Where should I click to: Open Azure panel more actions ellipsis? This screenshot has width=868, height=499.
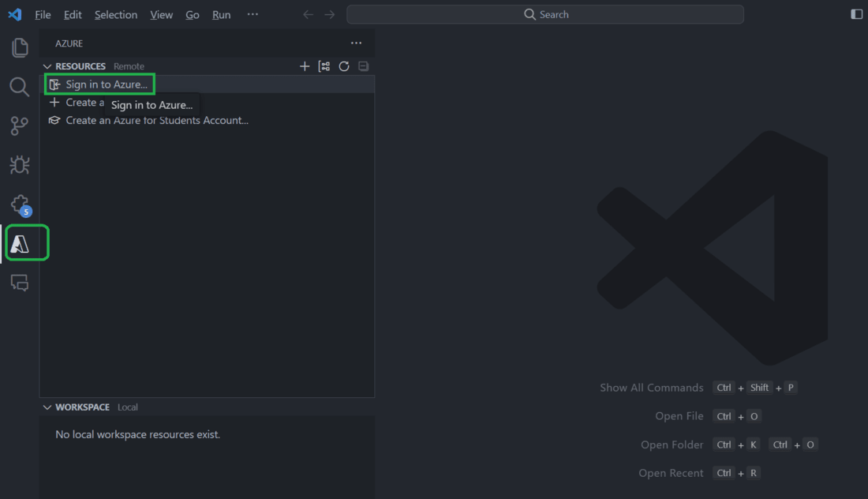coord(356,43)
